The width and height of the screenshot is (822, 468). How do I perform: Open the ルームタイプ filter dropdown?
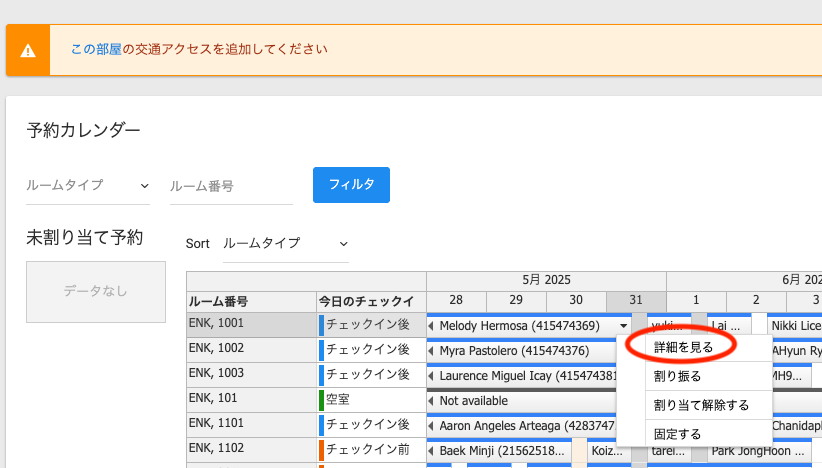88,186
